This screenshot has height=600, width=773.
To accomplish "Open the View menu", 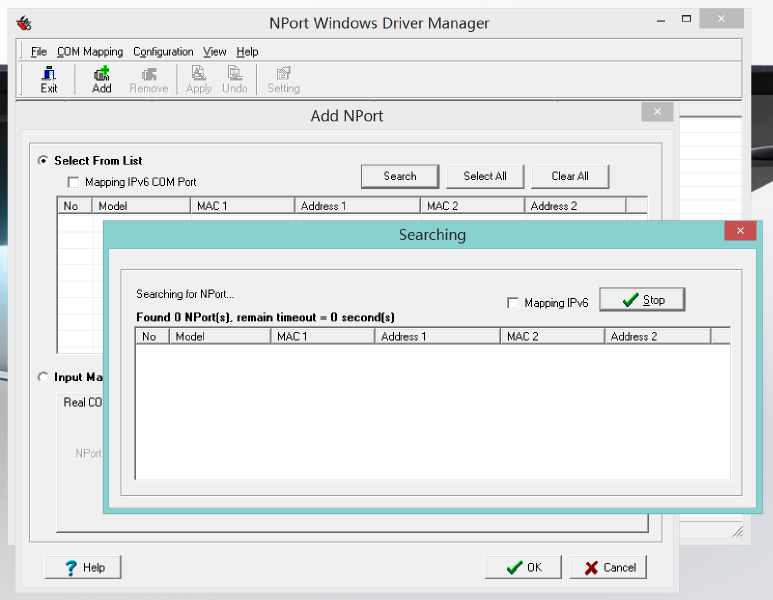I will click(x=214, y=51).
